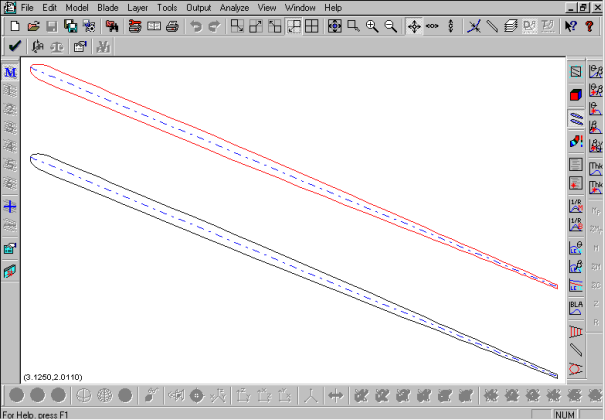Image resolution: width=605 pixels, height=420 pixels.
Task: Click the context help arrow-question icon
Action: 571,26
